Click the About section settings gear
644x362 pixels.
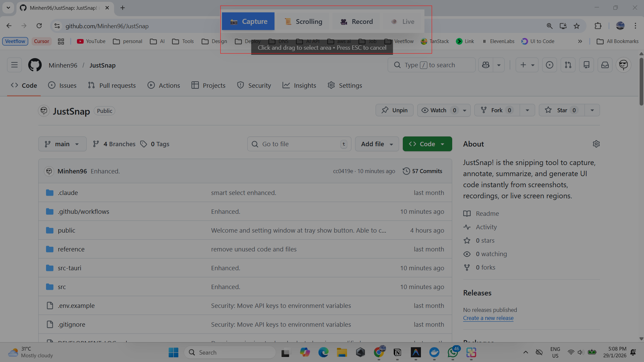pos(596,144)
